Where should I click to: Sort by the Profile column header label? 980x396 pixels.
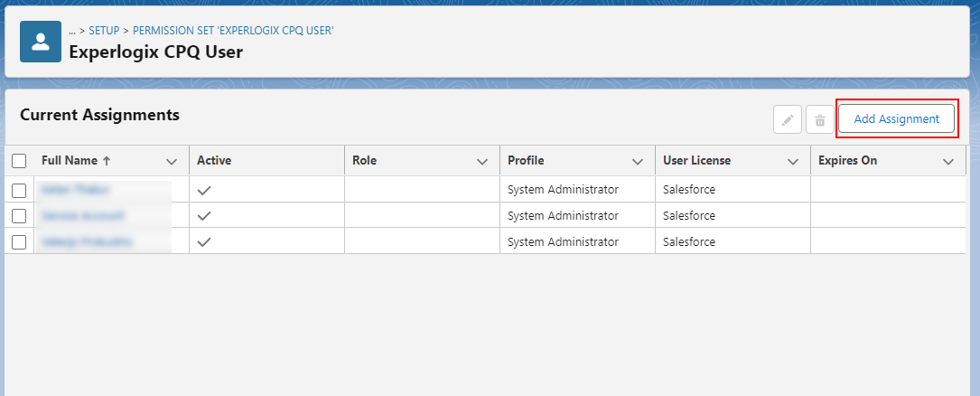click(526, 161)
